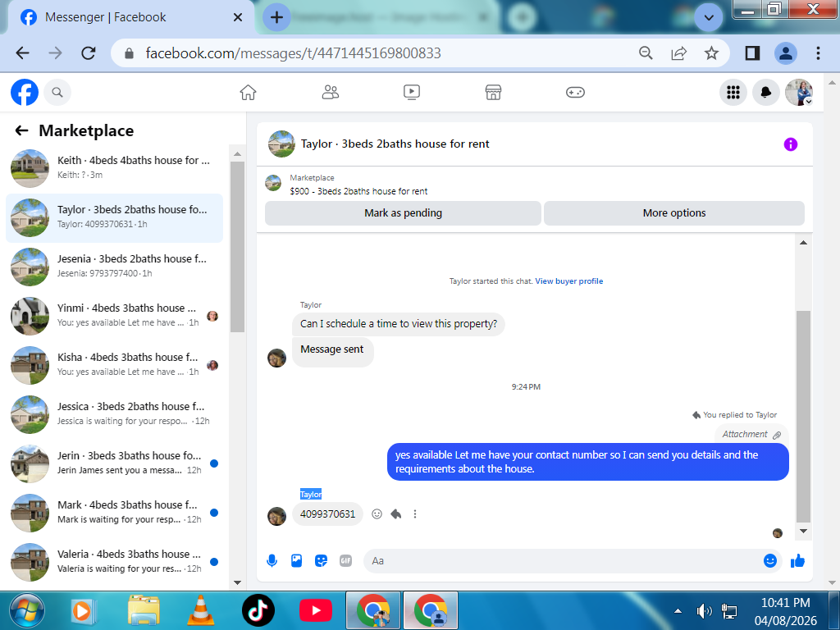Open the Chrome three-dot menu
This screenshot has height=630, width=840.
tap(818, 53)
